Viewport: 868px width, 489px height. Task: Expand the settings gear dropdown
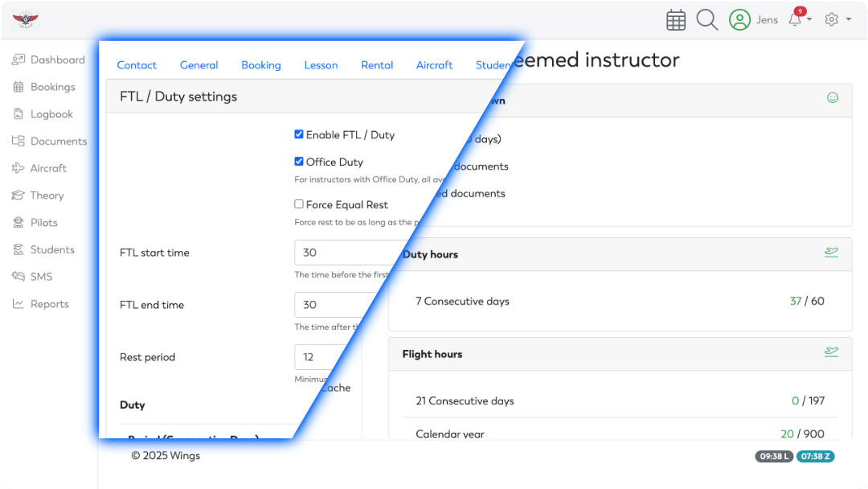pos(837,20)
